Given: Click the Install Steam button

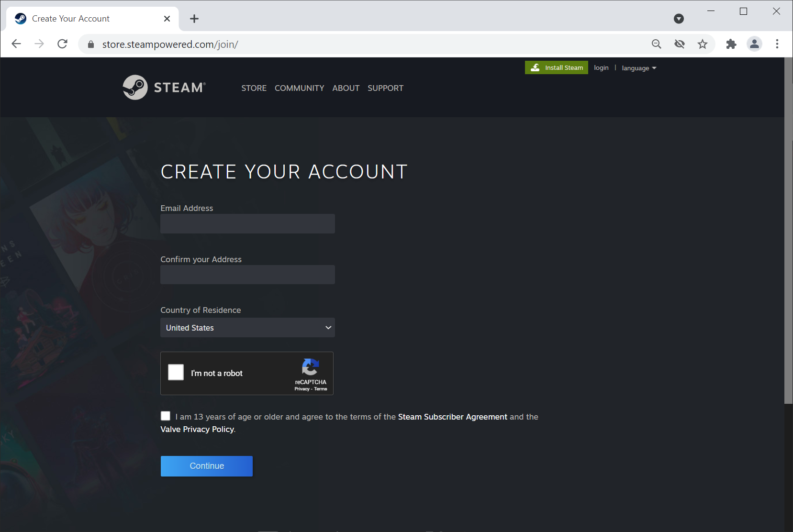Looking at the screenshot, I should click(x=556, y=67).
